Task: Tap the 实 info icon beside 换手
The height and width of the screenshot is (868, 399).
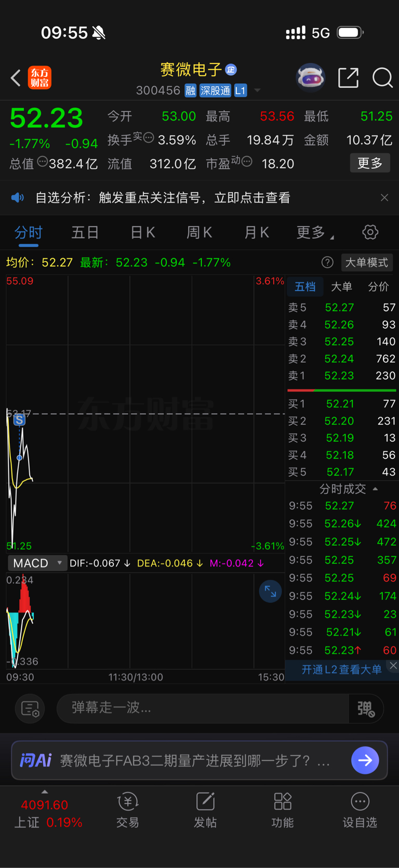Action: point(148,138)
